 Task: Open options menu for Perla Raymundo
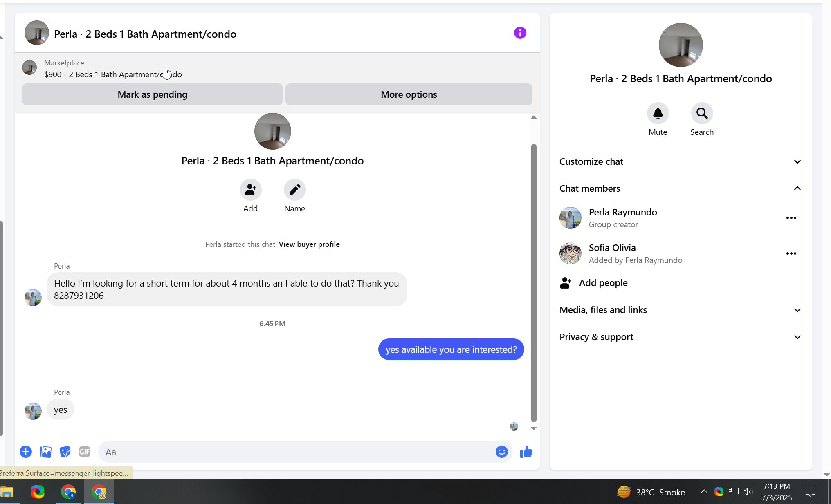[x=791, y=218]
